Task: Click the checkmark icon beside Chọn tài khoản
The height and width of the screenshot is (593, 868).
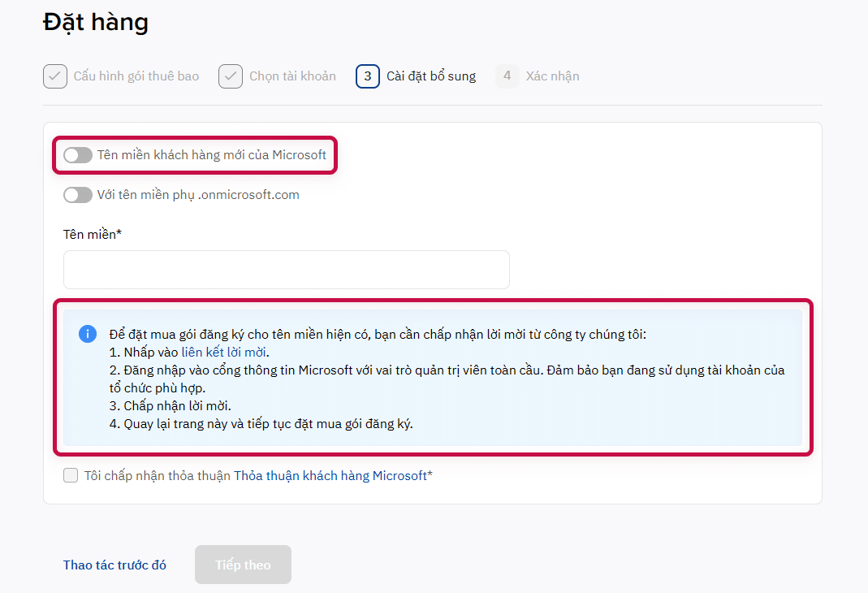Action: [x=231, y=76]
